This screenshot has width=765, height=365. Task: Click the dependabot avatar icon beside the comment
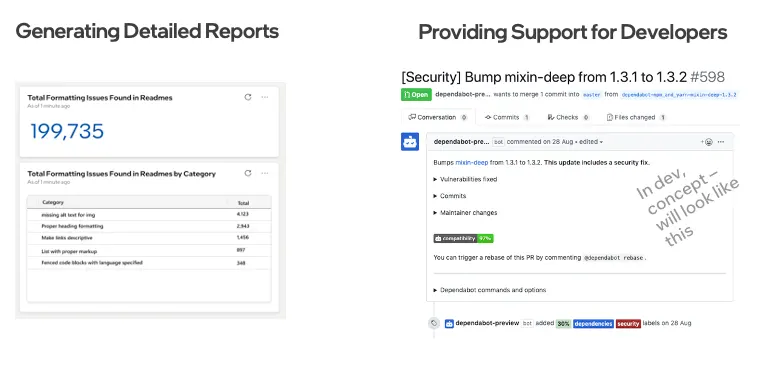coord(410,142)
